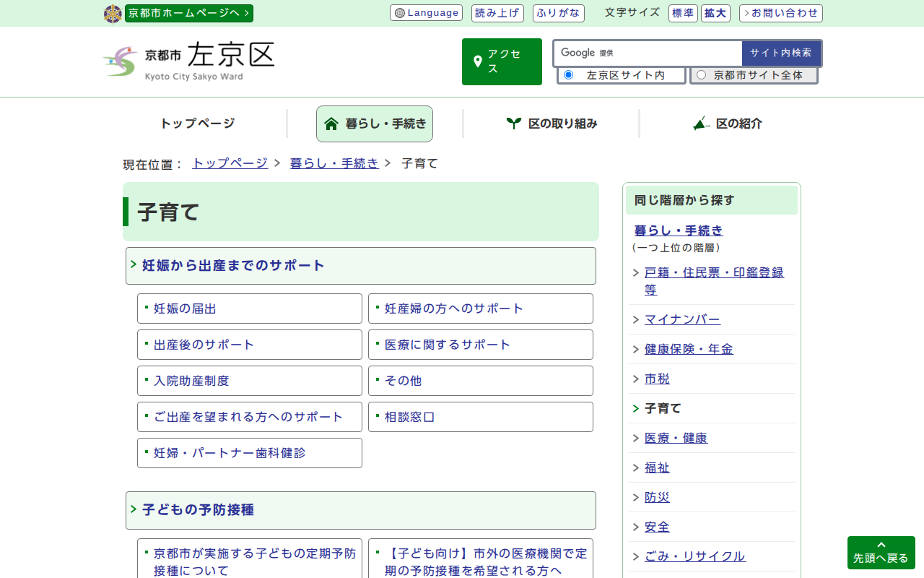Open Access via the map pin icon
Image resolution: width=924 pixels, height=578 pixels.
pyautogui.click(x=478, y=62)
